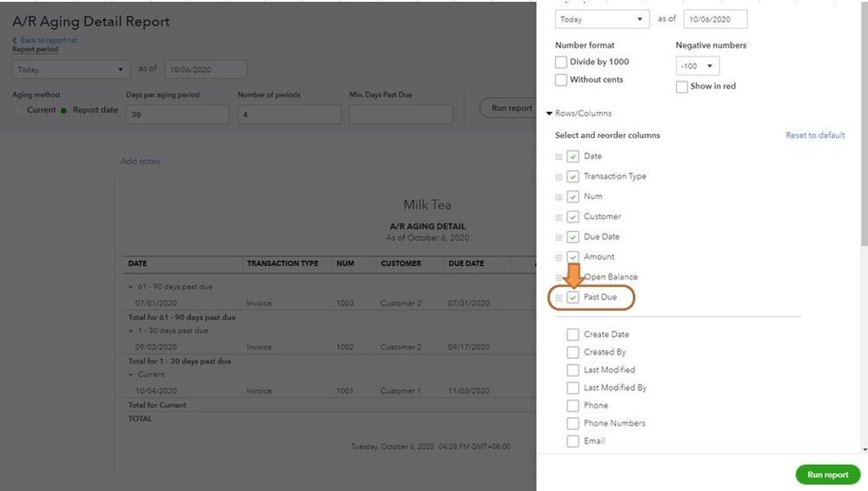
Task: Check the Created By column option
Action: [573, 352]
